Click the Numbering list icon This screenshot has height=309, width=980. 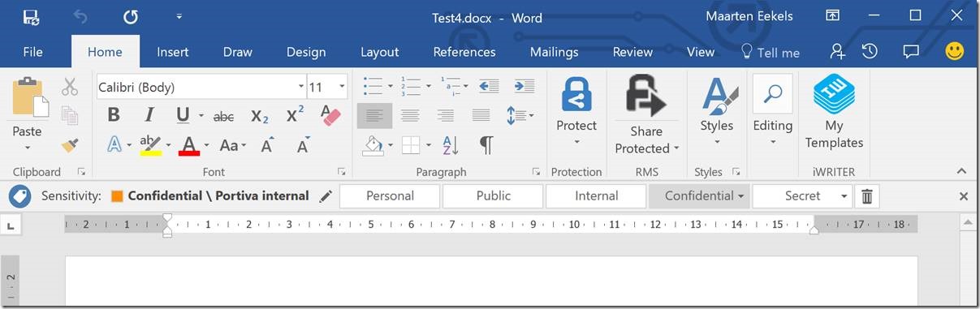(x=412, y=85)
